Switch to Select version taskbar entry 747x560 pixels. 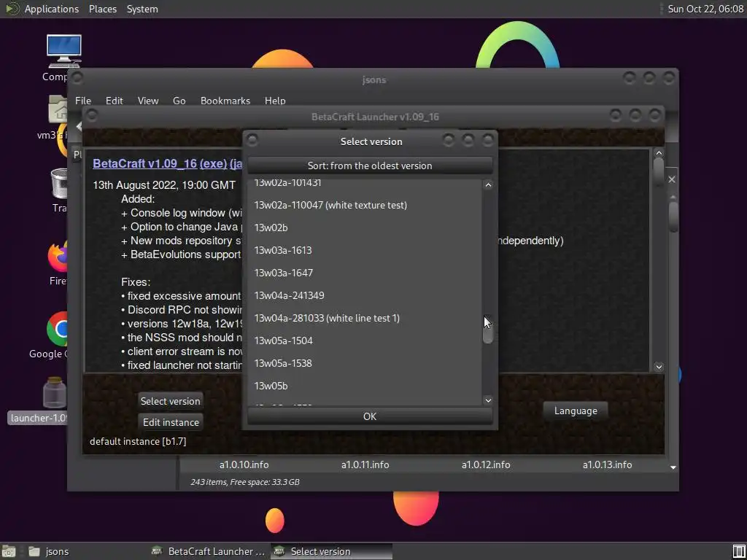332,551
